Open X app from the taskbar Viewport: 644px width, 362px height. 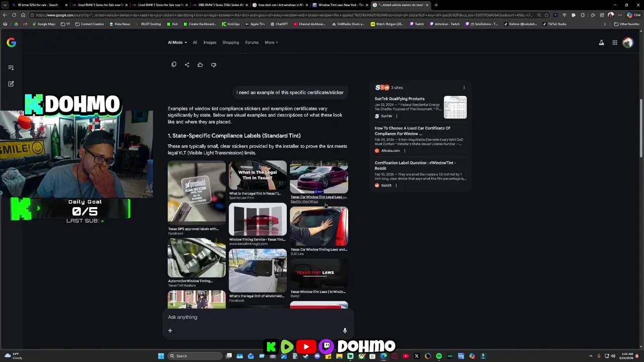[x=417, y=356]
